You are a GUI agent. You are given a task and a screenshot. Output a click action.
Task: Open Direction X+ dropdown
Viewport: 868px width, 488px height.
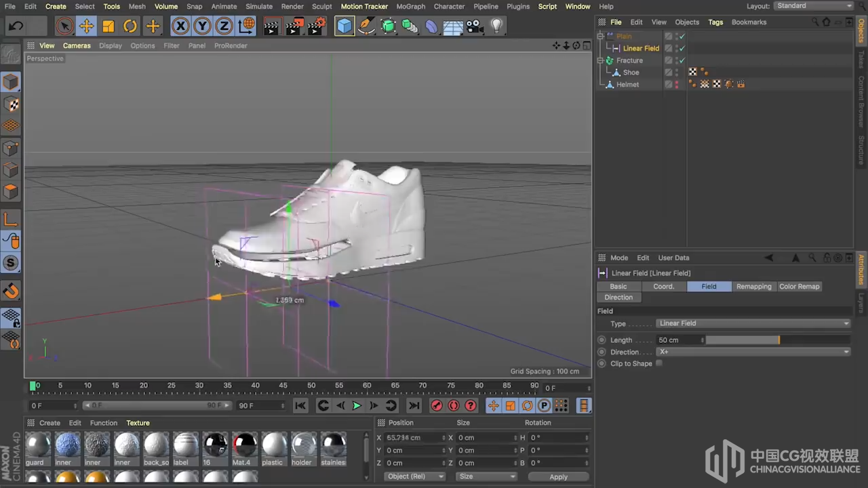[x=753, y=352]
